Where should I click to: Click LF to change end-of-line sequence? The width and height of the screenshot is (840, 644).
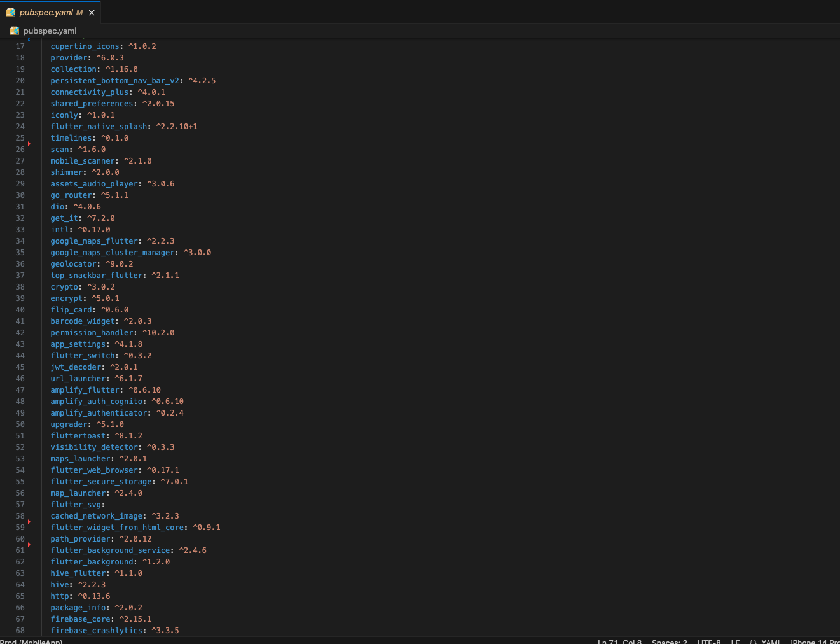click(x=734, y=641)
